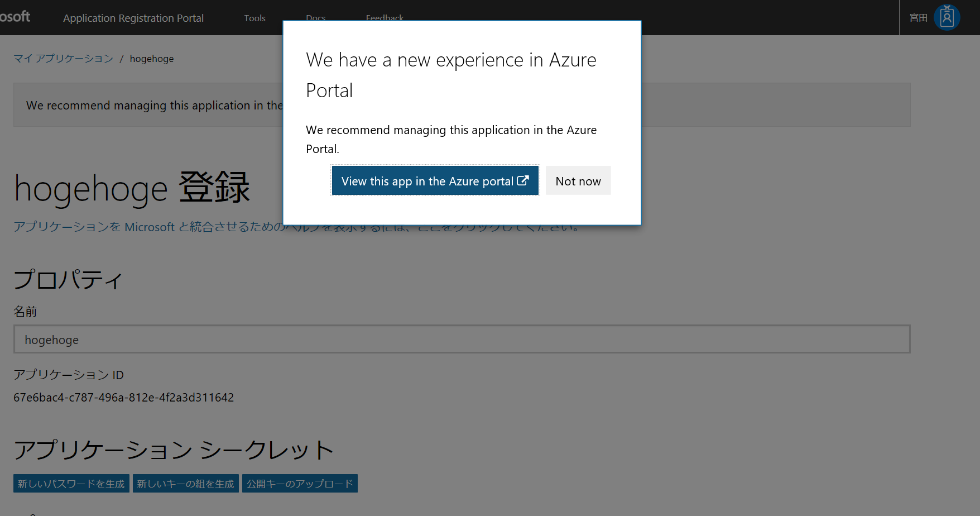Screen dimensions: 980x516
Task: Click the application ID text 67e6bac4
Action: point(124,397)
